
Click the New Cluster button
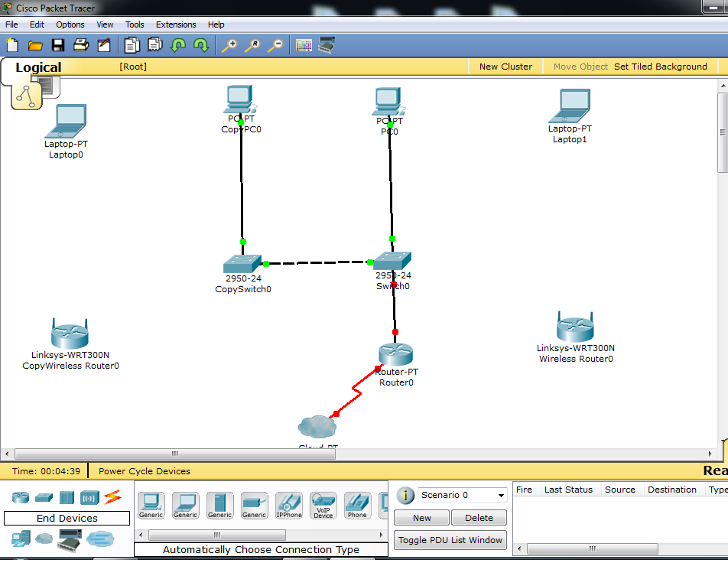tap(505, 67)
